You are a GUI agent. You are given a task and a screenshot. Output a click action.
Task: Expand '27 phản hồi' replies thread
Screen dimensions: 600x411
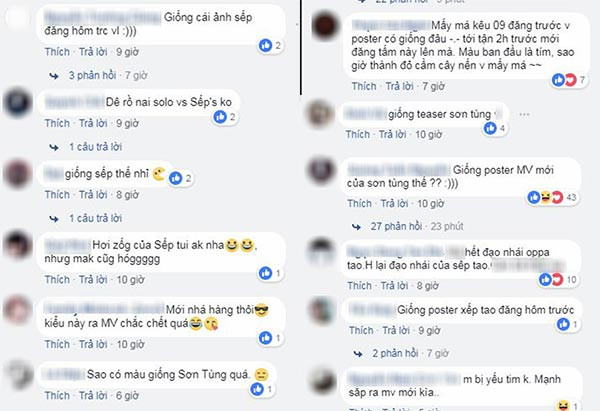click(x=396, y=227)
